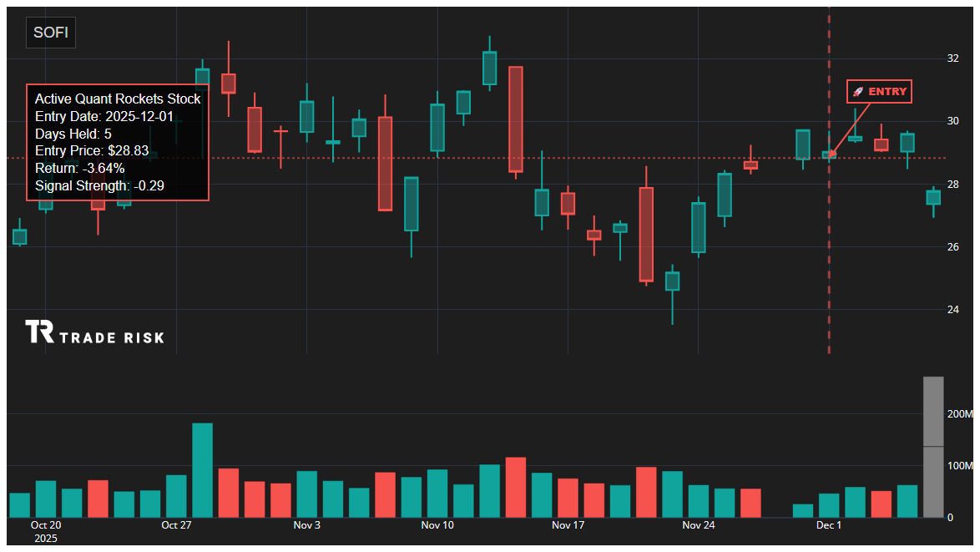Click the 'Nov 10' date axis label
The height and width of the screenshot is (552, 980).
coord(437,525)
